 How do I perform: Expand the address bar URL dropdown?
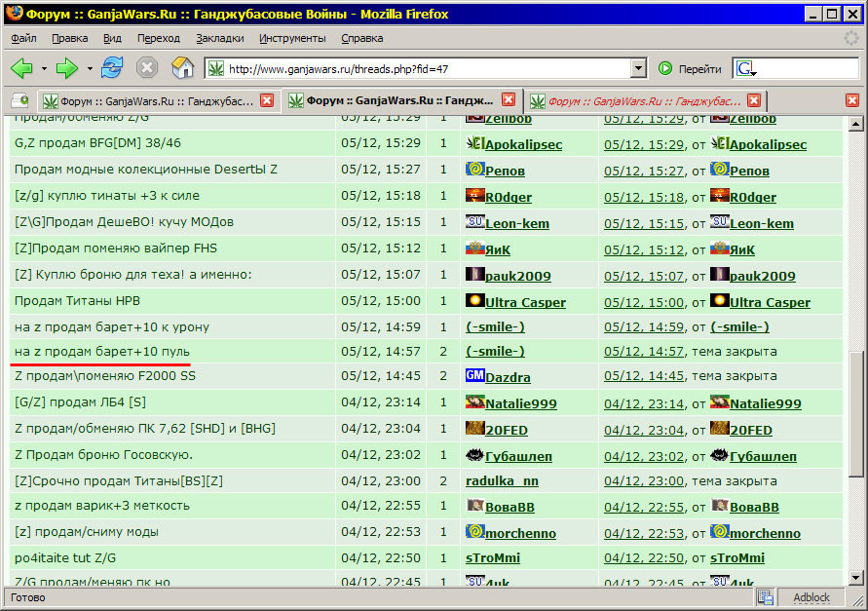pyautogui.click(x=638, y=68)
